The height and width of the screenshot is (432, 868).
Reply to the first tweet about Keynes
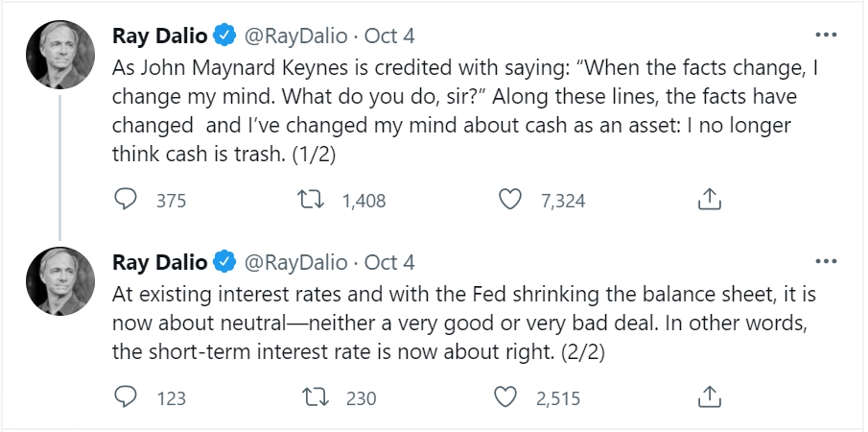coord(127,200)
